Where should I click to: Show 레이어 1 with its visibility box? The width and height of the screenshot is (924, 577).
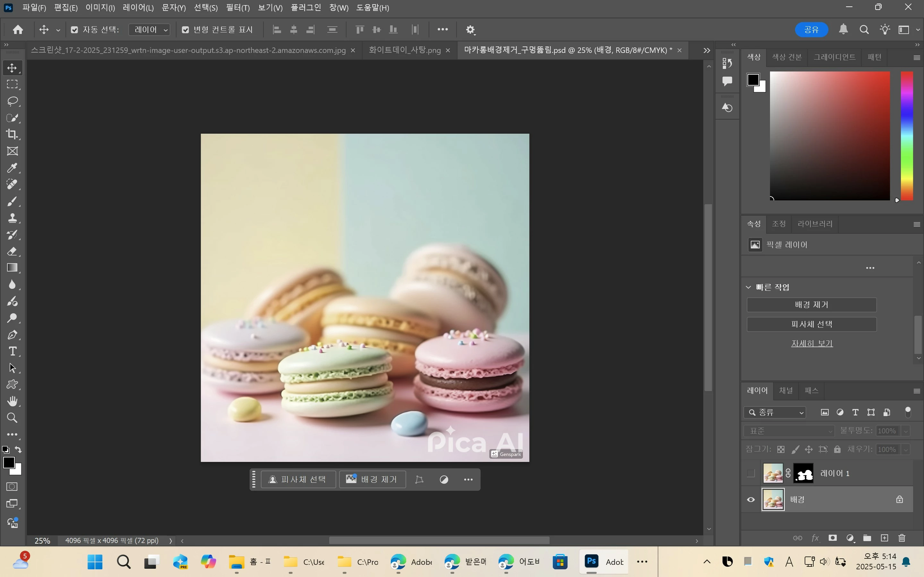[x=751, y=473]
